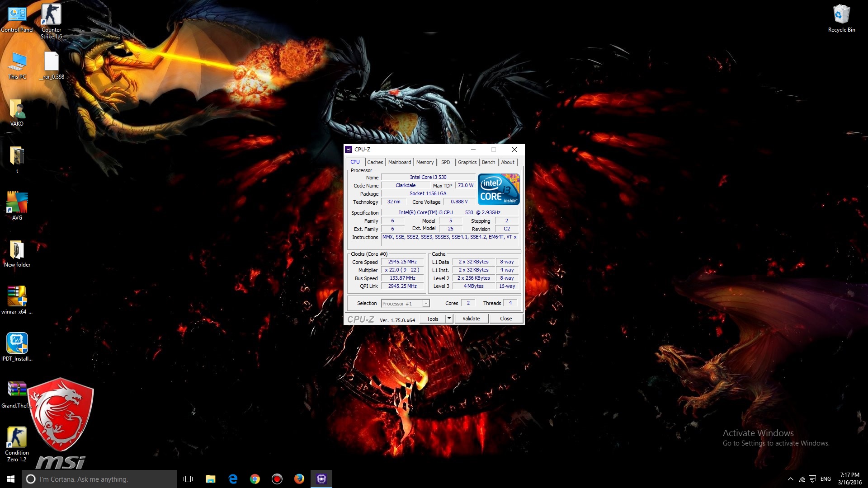Switch to the Mainboard tab
Image resolution: width=868 pixels, height=488 pixels.
400,162
